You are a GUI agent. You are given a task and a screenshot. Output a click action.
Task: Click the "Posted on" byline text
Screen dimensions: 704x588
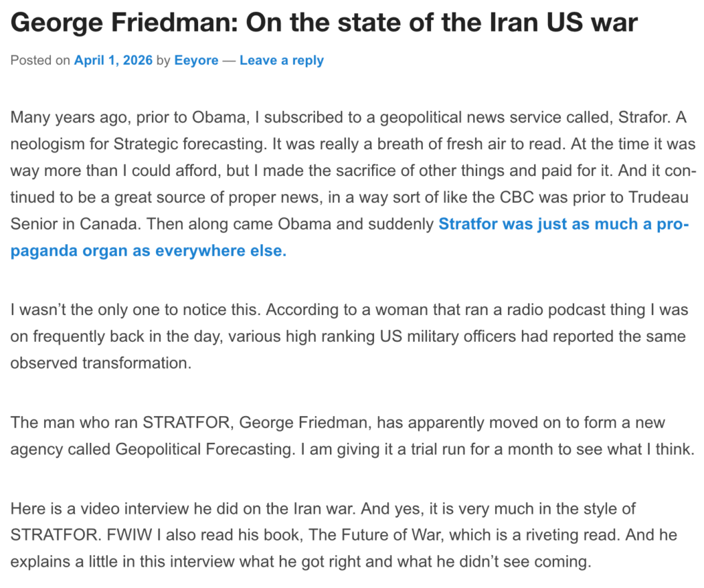(x=40, y=61)
